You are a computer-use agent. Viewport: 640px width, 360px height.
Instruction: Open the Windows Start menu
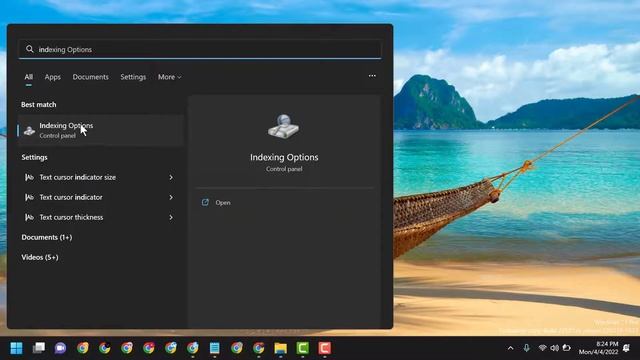pos(16,348)
